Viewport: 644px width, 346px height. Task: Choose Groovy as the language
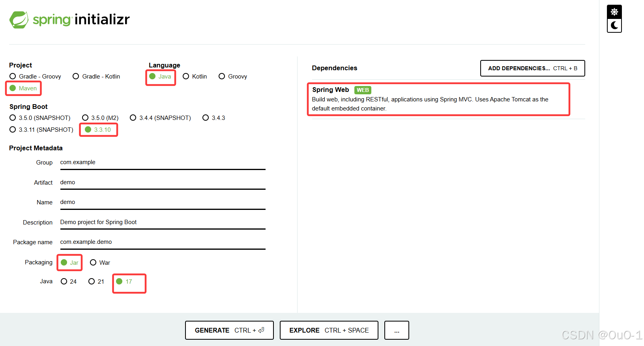(x=233, y=76)
